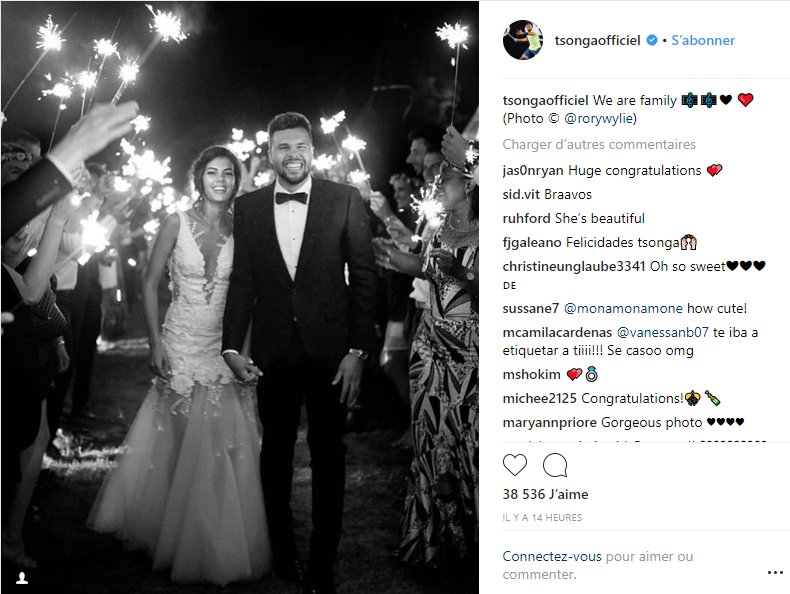Click the S'abonner follow button
The image size is (790, 594).
(703, 41)
